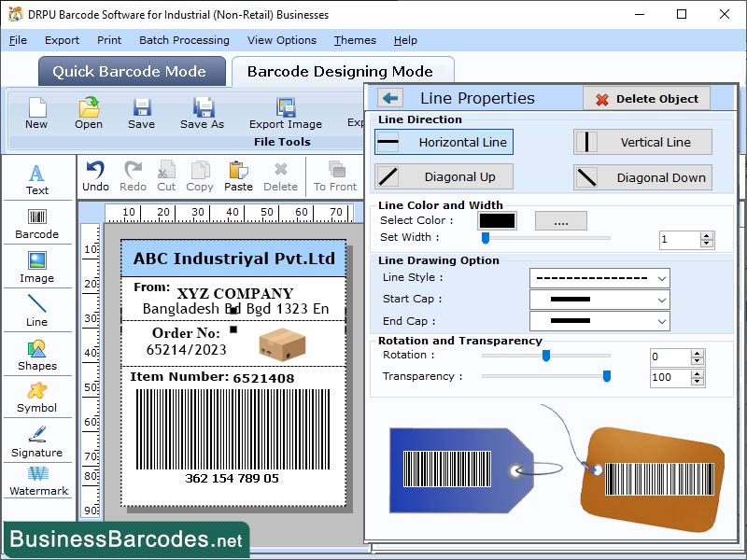This screenshot has width=747, height=560.
Task: Paste from clipboard with Paste icon
Action: [x=238, y=176]
